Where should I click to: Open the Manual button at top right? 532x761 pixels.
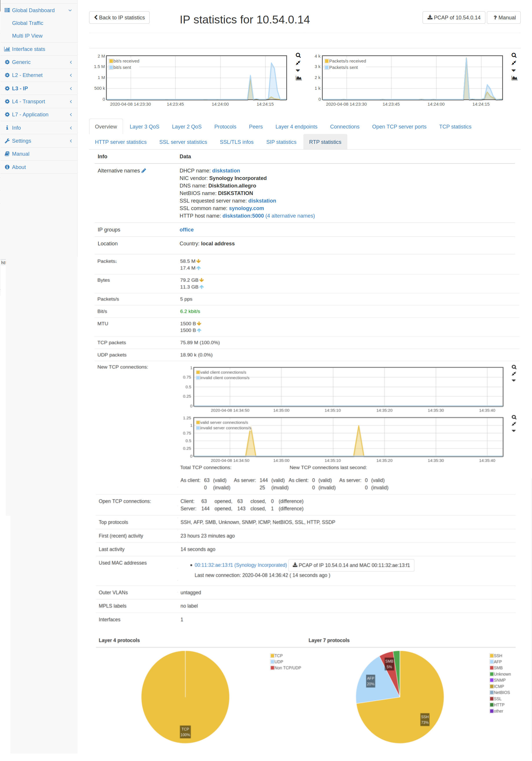[x=504, y=18]
